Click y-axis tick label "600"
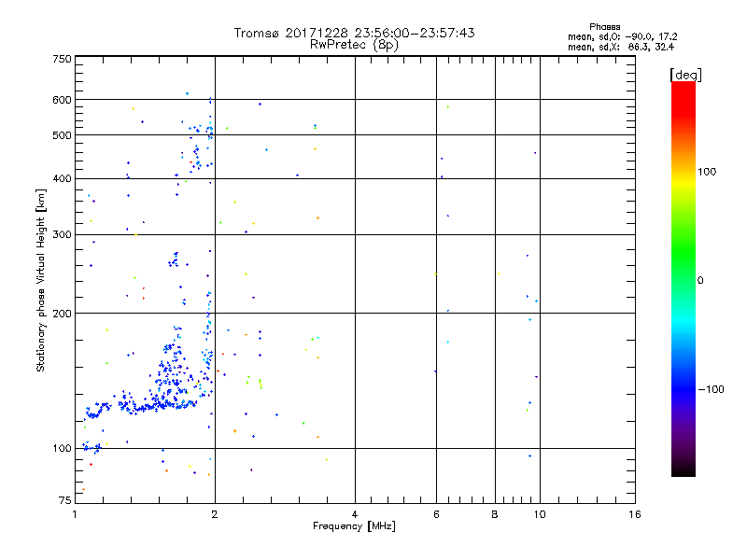The width and height of the screenshot is (747, 560). coord(62,100)
